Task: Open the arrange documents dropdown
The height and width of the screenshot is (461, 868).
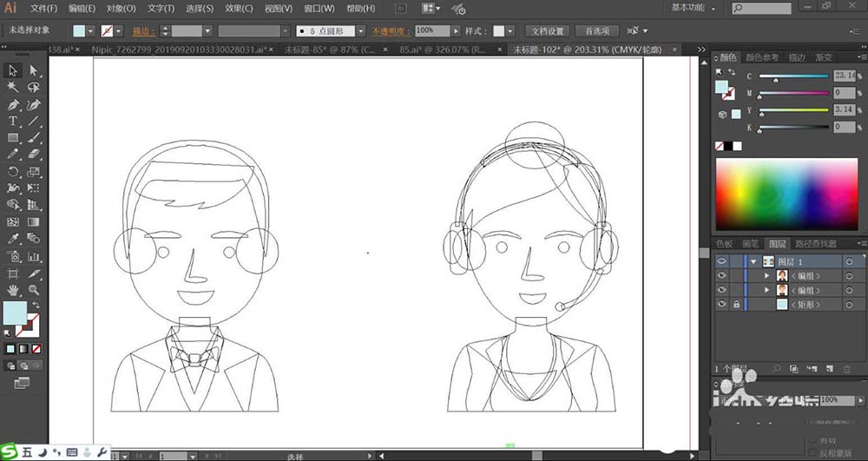Action: (x=431, y=9)
